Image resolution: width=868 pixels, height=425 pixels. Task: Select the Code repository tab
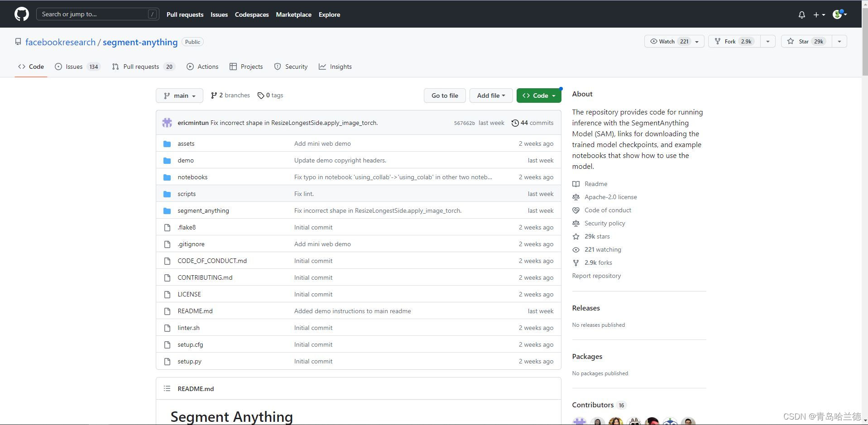click(x=31, y=67)
